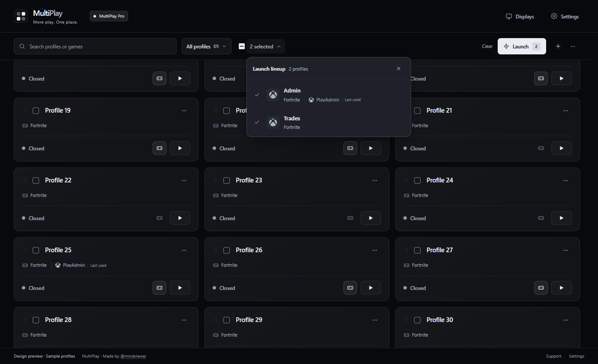This screenshot has height=364, width=598.
Task: Click the Xbox icon beside Trades
Action: coord(273,122)
